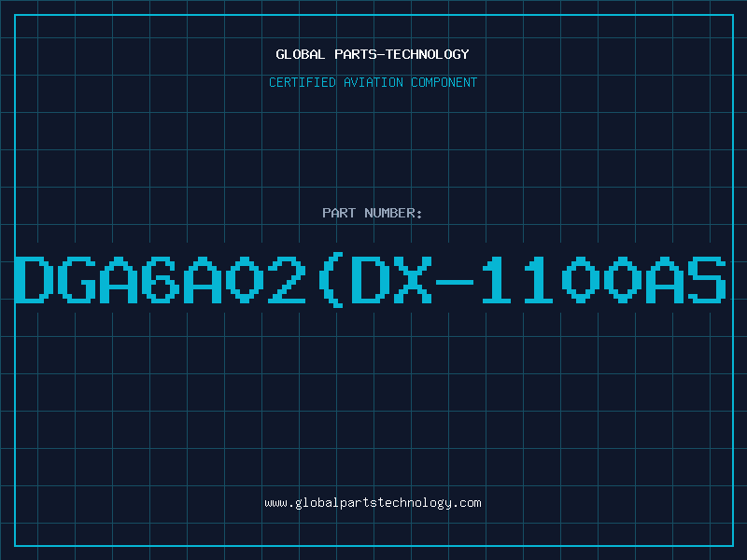Click the final letter S in the part number

(707, 279)
